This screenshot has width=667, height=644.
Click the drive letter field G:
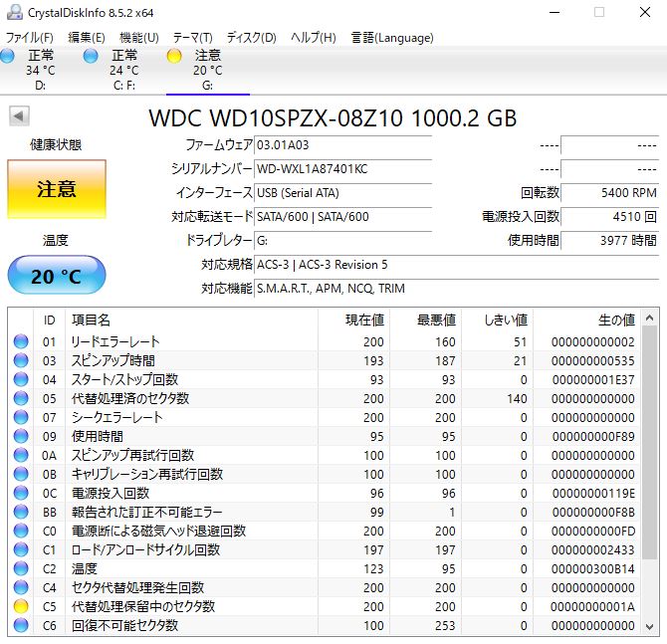(342, 241)
